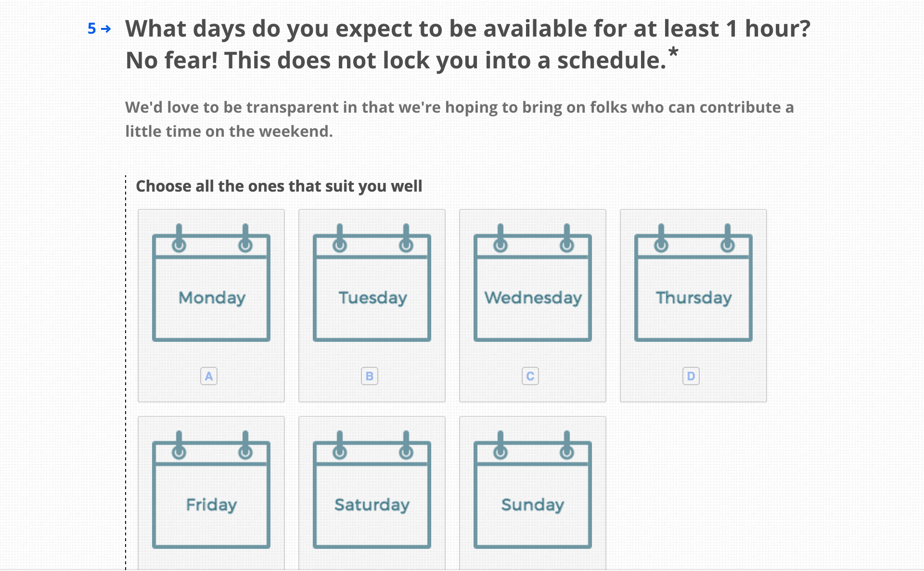This screenshot has height=571, width=924.
Task: Toggle the D key badge under Thursday
Action: pyautogui.click(x=691, y=376)
